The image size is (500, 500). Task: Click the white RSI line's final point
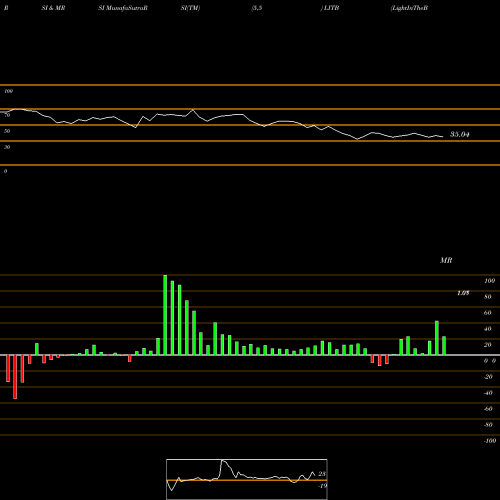click(443, 136)
